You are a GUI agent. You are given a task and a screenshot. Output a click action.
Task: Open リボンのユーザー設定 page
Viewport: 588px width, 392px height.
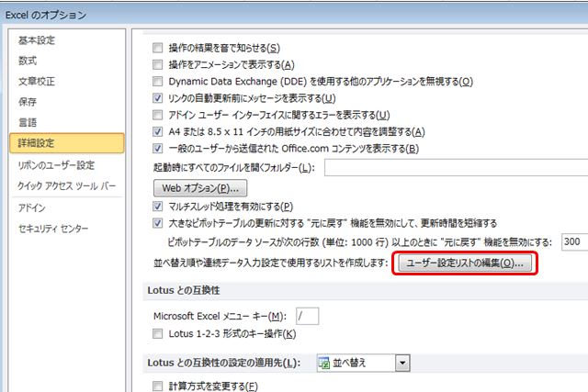pyautogui.click(x=56, y=165)
